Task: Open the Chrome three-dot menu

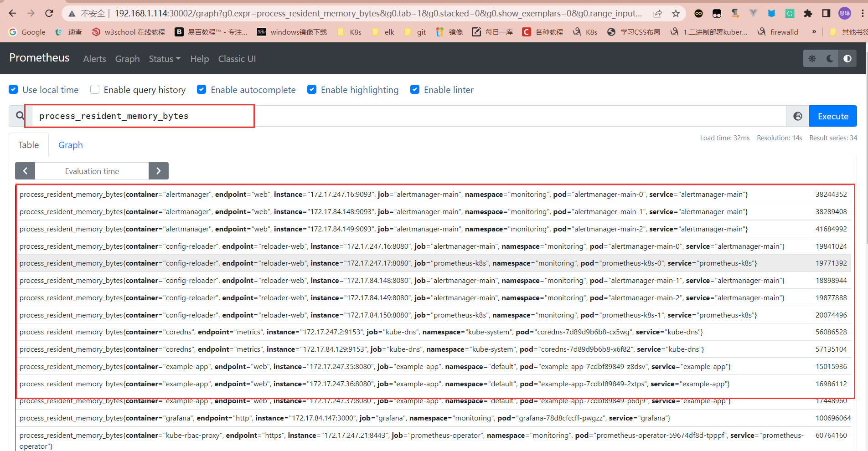Action: (863, 14)
